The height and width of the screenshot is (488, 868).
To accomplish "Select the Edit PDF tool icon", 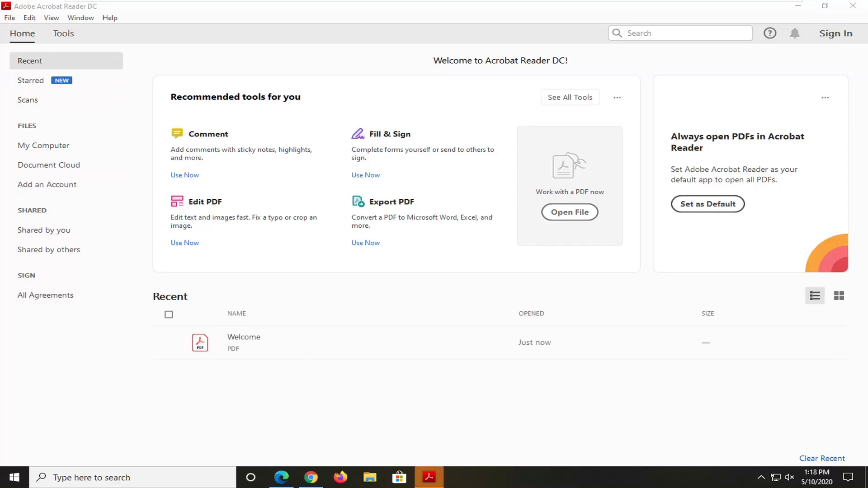I will (x=177, y=201).
